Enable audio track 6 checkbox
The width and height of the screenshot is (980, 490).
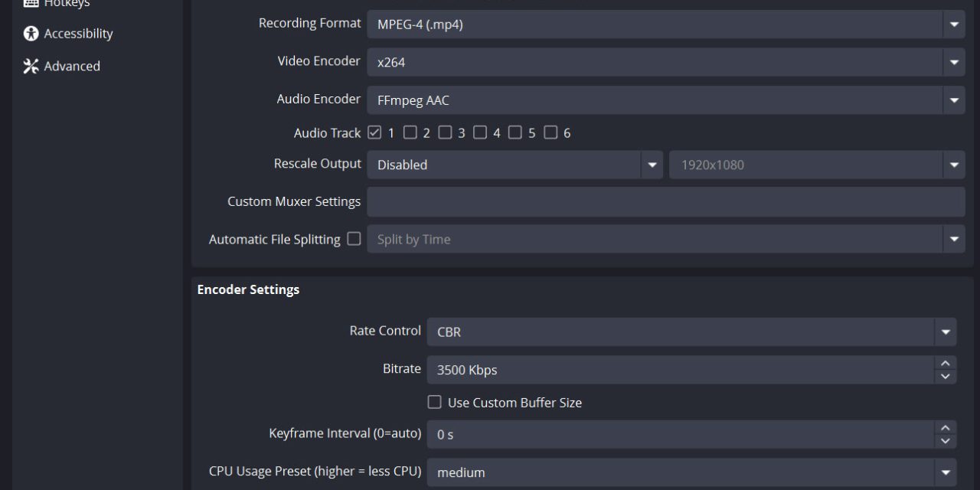[550, 132]
